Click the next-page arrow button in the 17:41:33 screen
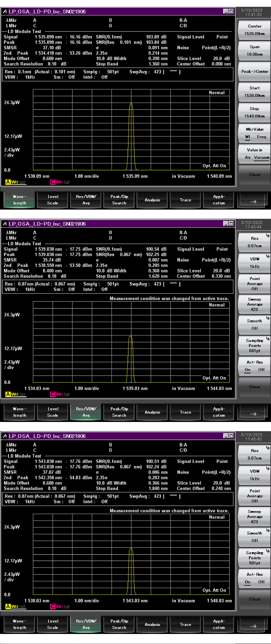271x644 pixels. pyautogui.click(x=253, y=201)
